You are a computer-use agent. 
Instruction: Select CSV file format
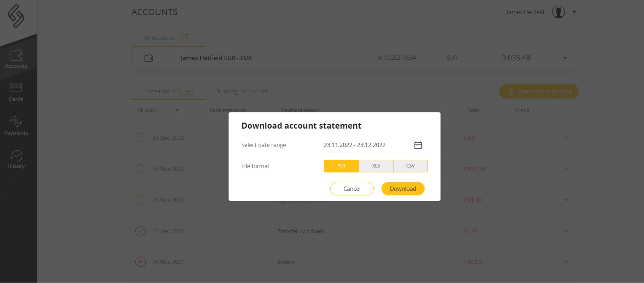[410, 166]
